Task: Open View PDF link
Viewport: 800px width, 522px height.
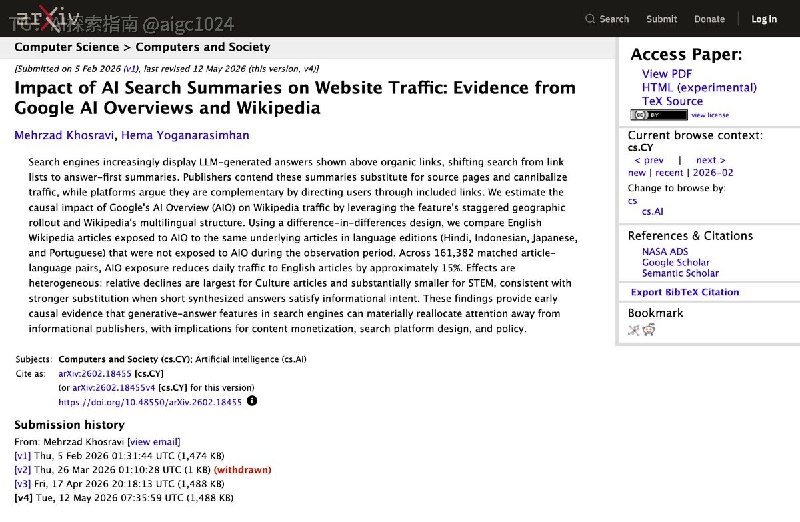Action: tap(667, 73)
